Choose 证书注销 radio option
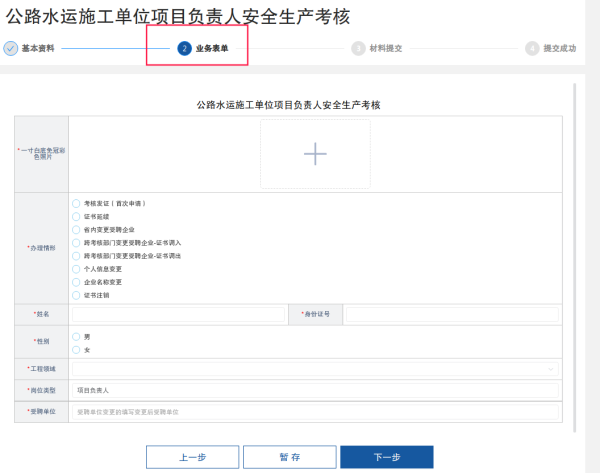Viewport: 600px width, 473px height. pyautogui.click(x=76, y=295)
